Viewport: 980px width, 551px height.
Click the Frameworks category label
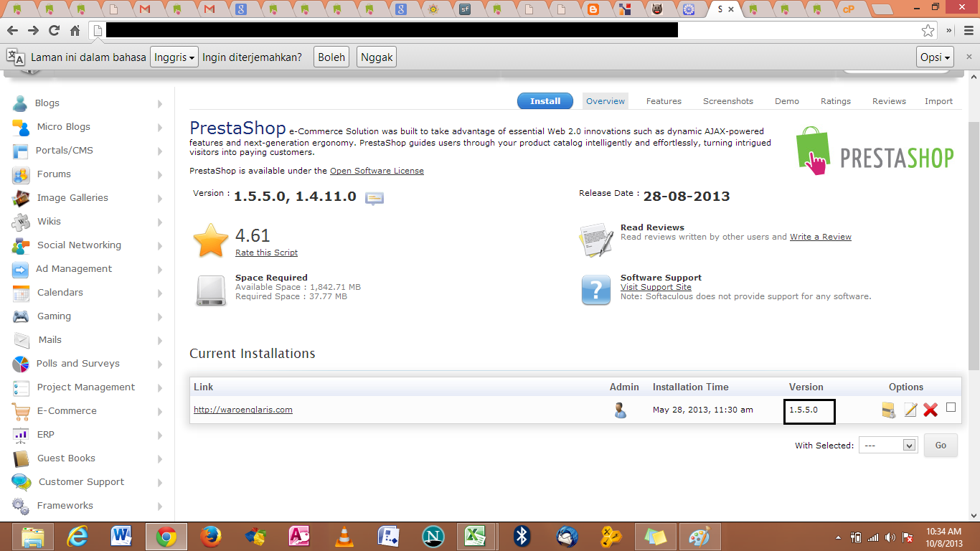[65, 506]
